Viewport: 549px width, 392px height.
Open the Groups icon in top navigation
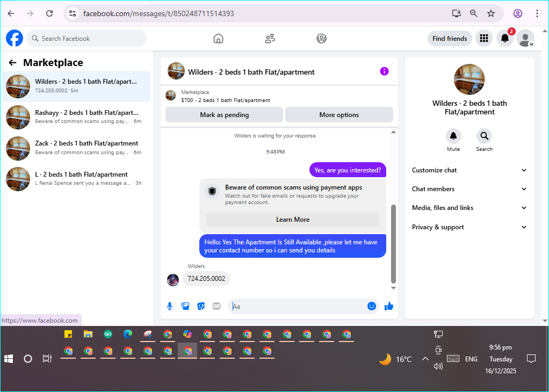[x=321, y=39]
